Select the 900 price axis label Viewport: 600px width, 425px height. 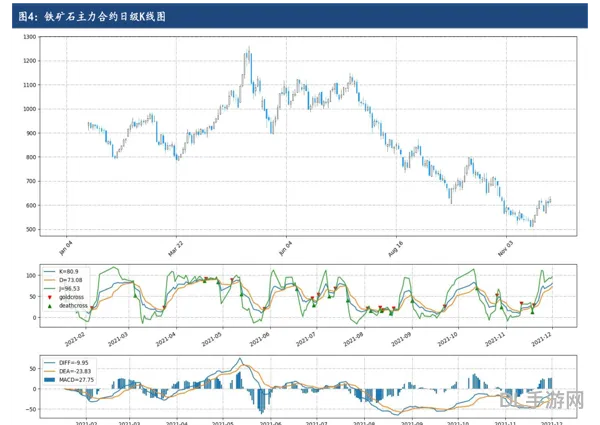pos(31,133)
